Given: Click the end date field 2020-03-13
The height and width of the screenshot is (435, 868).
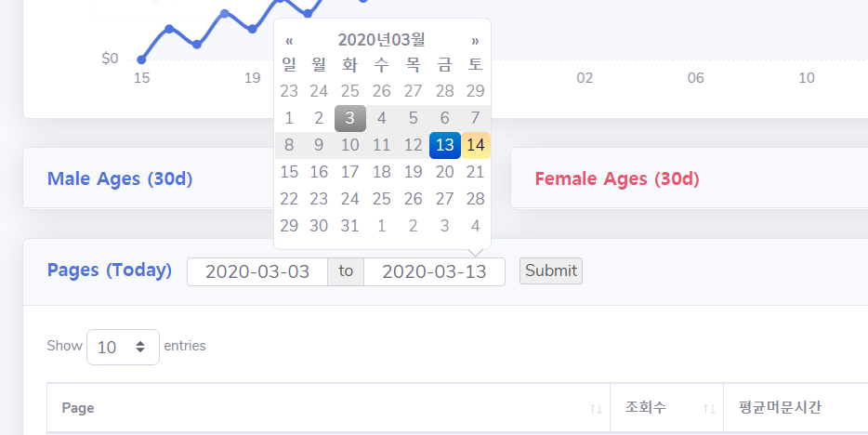Looking at the screenshot, I should coord(434,271).
